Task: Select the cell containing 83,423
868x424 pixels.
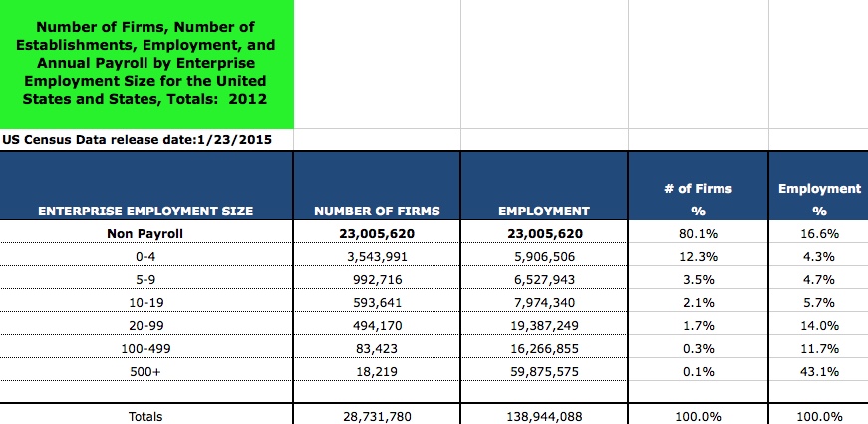Action: [377, 348]
